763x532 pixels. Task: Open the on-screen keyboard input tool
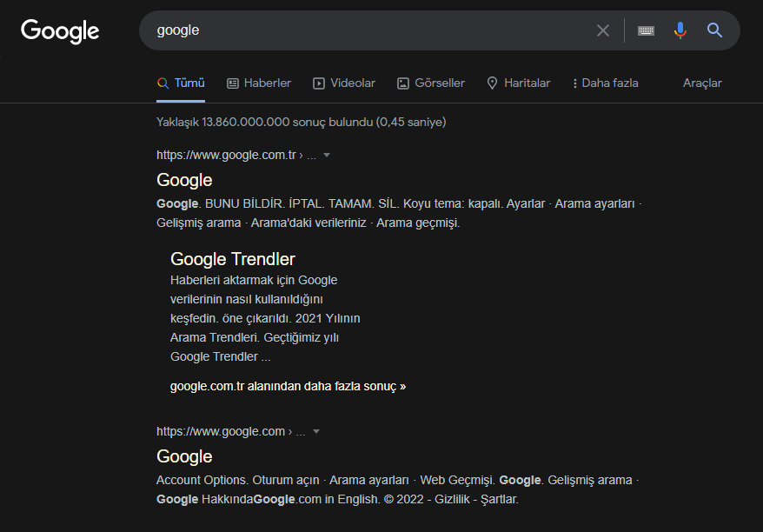pyautogui.click(x=646, y=30)
